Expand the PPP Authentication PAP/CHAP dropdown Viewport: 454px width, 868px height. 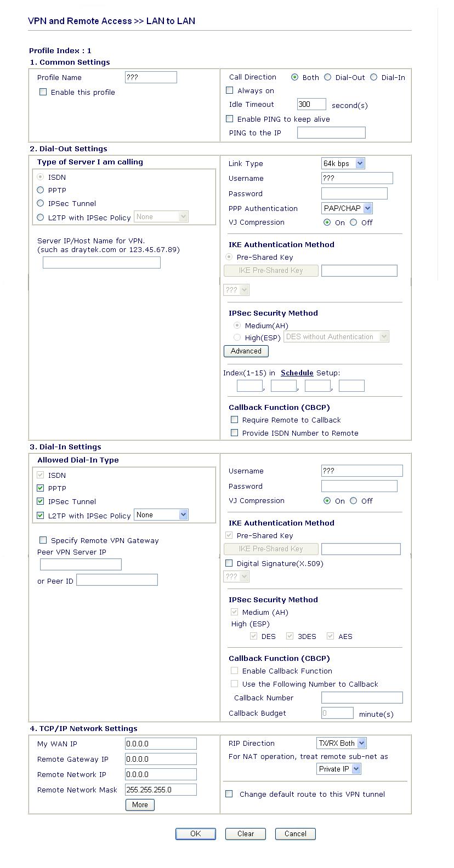[x=347, y=208]
